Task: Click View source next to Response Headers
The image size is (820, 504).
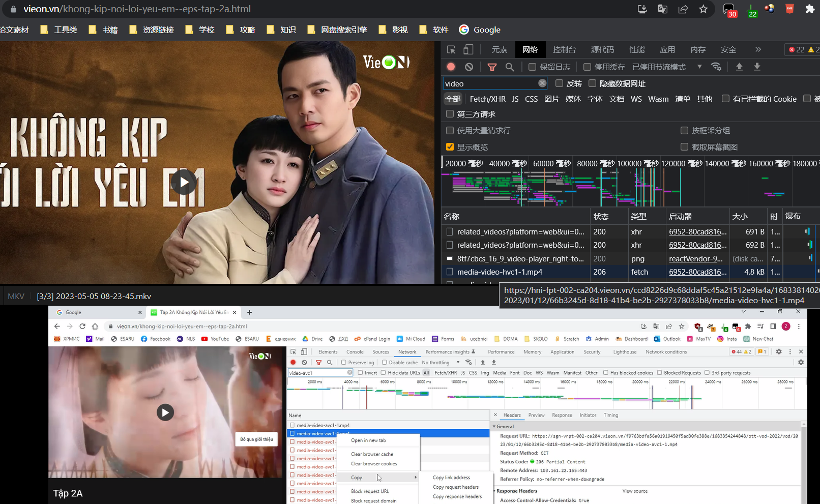Action: 635,491
